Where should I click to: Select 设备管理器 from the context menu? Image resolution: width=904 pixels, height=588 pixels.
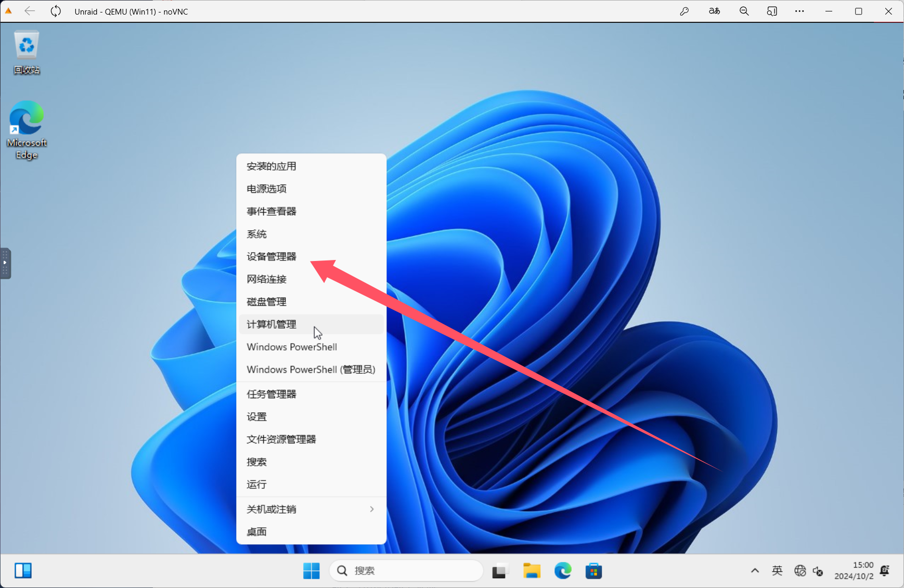click(x=272, y=256)
